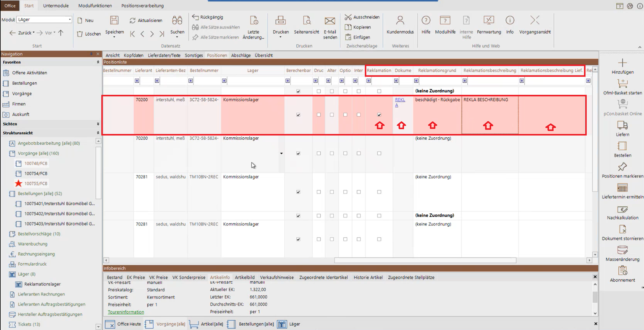
Task: Click the Nachkalkulation icon
Action: coord(622,209)
